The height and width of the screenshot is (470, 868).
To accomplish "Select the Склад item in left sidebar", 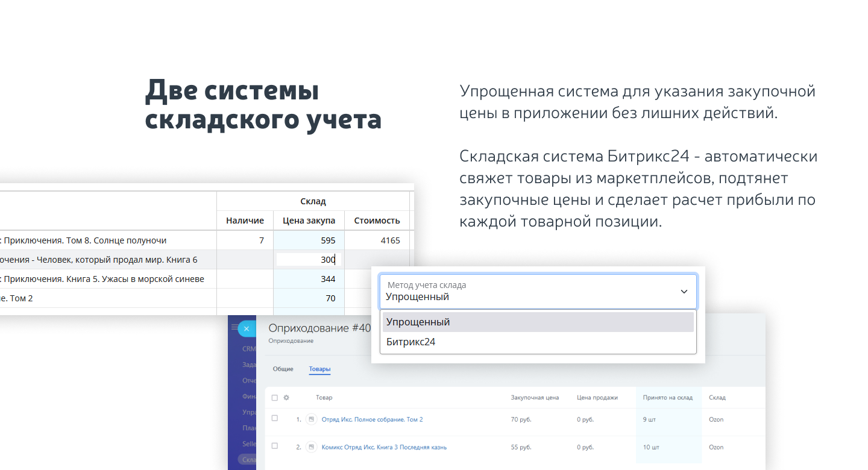I will click(x=247, y=460).
